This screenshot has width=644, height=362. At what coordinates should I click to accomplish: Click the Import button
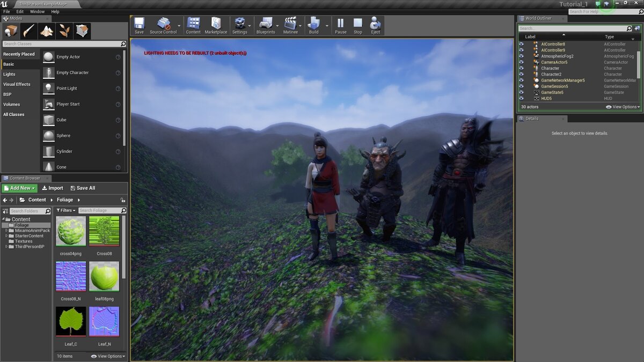click(53, 188)
